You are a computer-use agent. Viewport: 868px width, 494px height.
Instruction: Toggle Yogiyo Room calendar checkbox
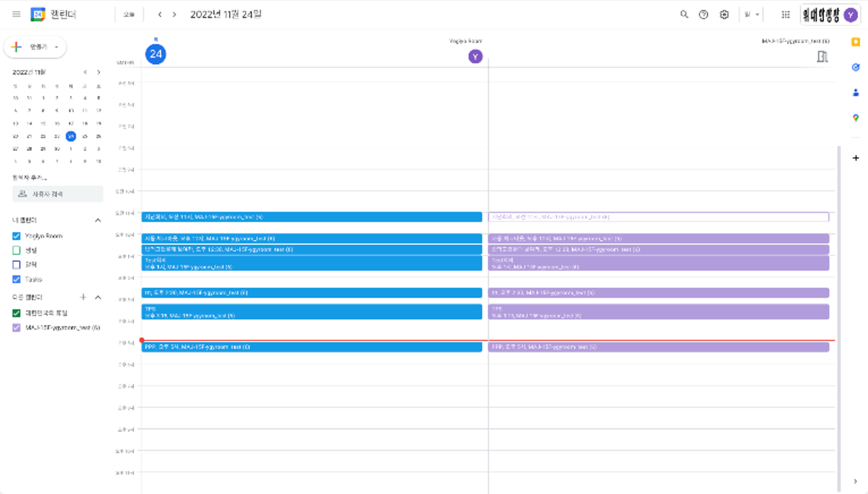pos(16,236)
